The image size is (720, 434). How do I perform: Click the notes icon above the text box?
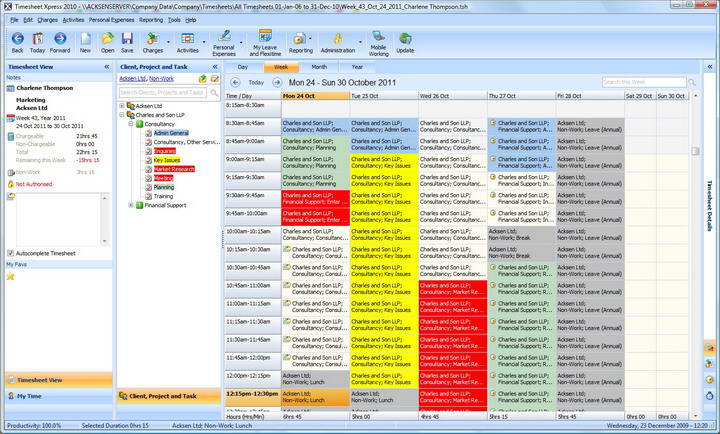11,197
